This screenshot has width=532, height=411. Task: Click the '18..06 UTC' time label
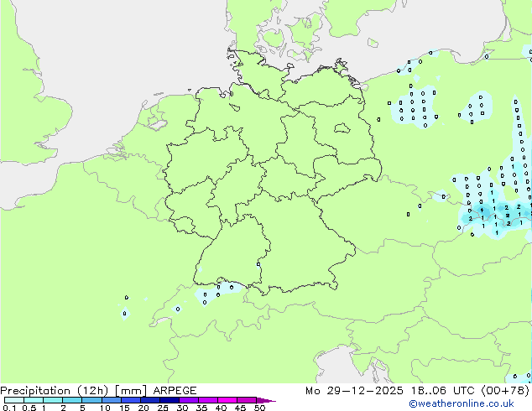coord(442,391)
